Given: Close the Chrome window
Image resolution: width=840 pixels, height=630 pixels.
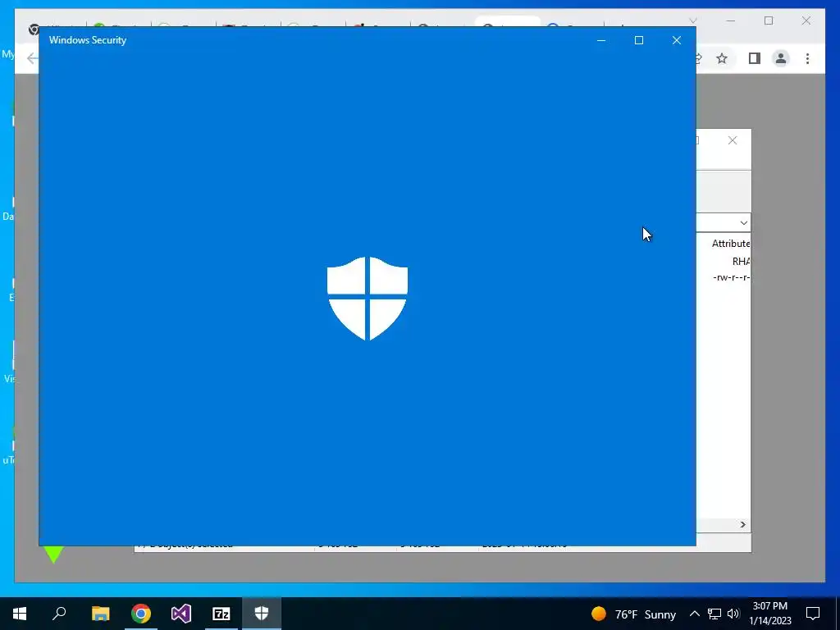Looking at the screenshot, I should coord(806,21).
